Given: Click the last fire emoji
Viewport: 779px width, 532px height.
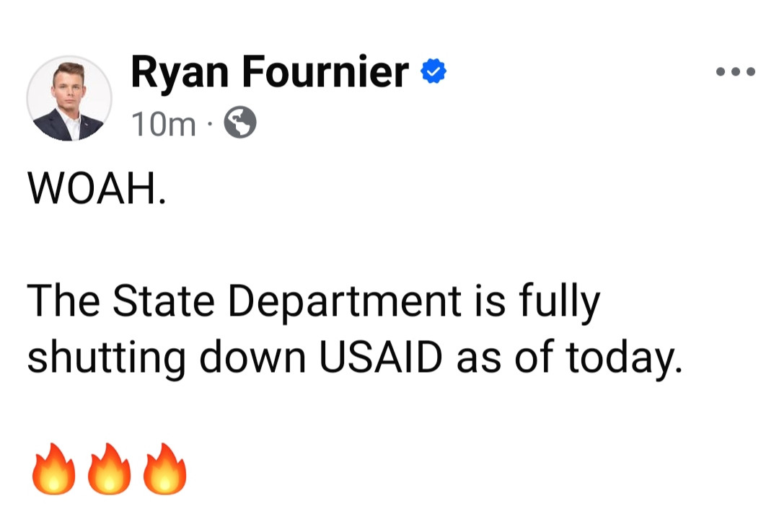Looking at the screenshot, I should (x=164, y=469).
